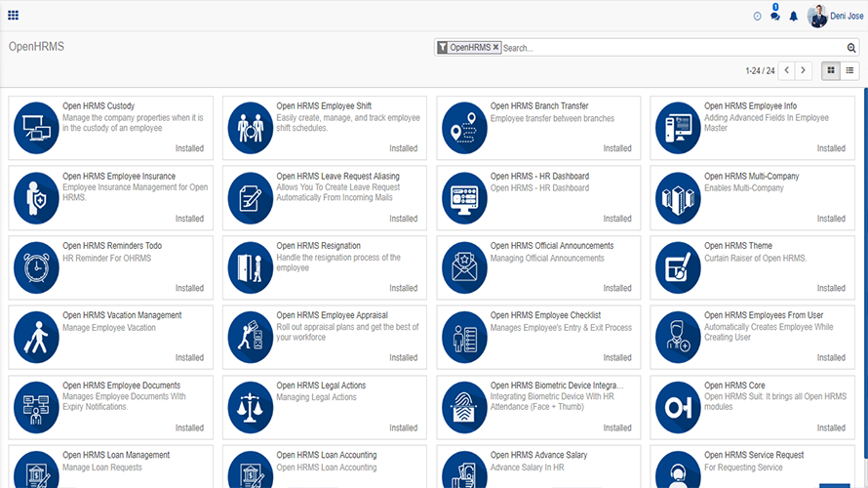
Task: Click the clock activities icon
Action: [x=758, y=17]
